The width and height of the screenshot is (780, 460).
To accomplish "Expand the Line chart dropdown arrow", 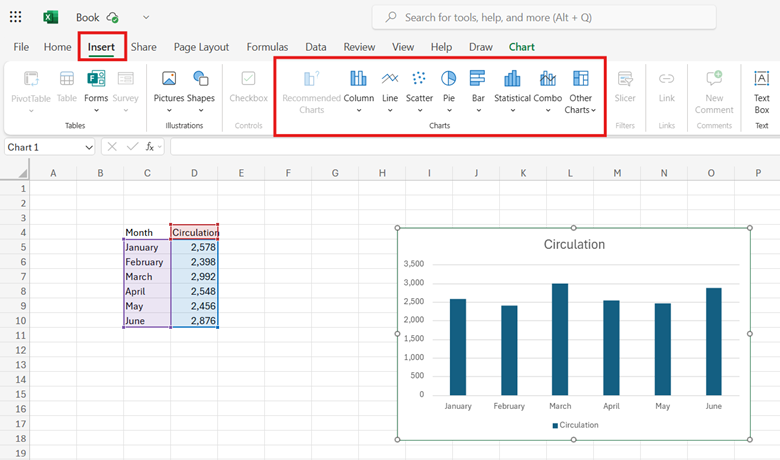I will click(x=390, y=110).
